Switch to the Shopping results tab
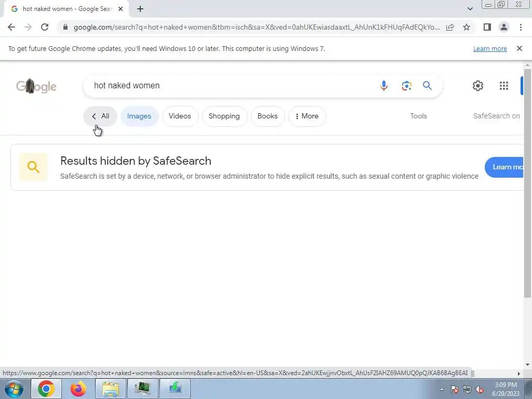 [x=224, y=116]
